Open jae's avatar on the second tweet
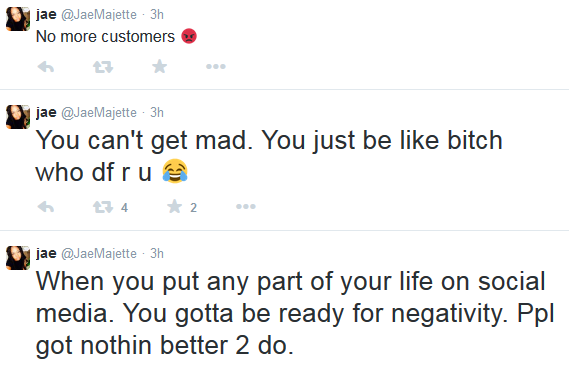 [18, 117]
